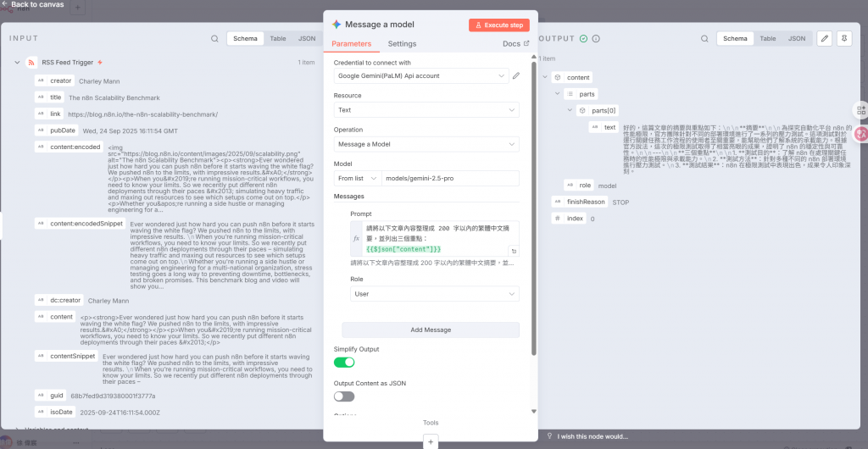Collapse the content node in output
The width and height of the screenshot is (868, 449).
(x=545, y=77)
